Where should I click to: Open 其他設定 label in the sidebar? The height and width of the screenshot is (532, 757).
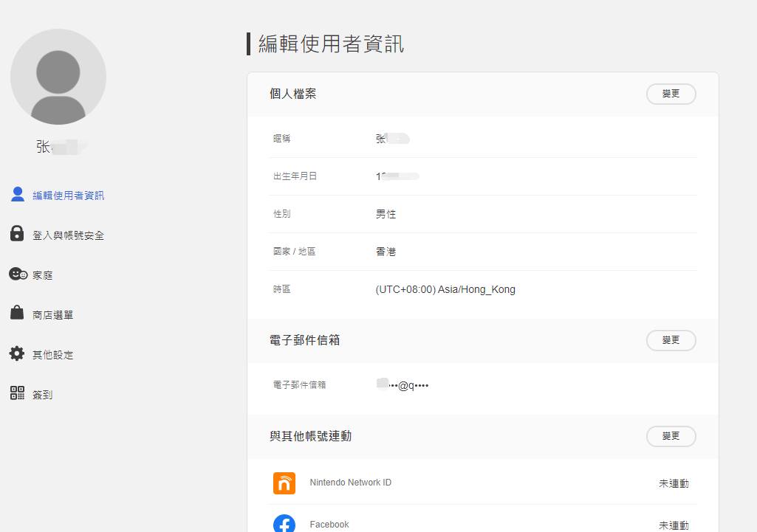coord(52,355)
